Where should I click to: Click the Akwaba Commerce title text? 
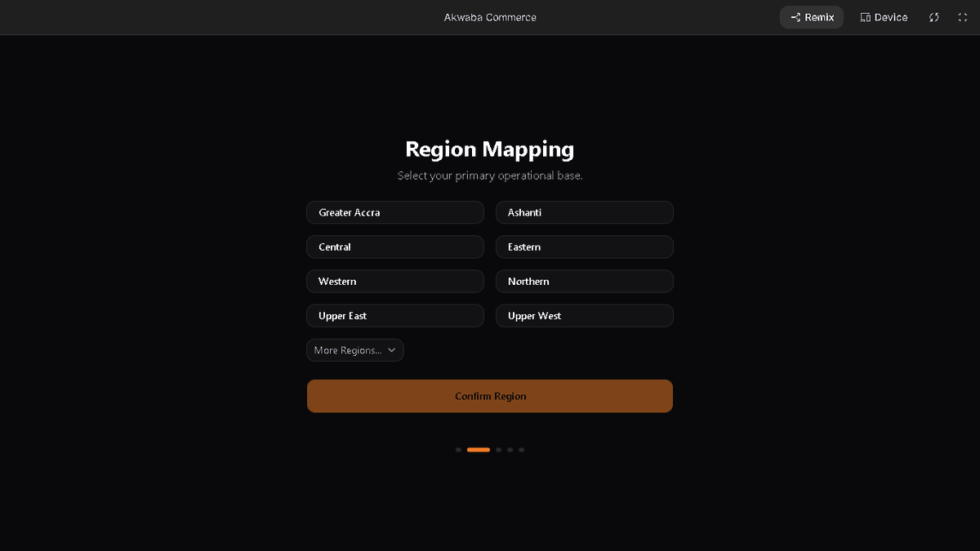pos(490,17)
